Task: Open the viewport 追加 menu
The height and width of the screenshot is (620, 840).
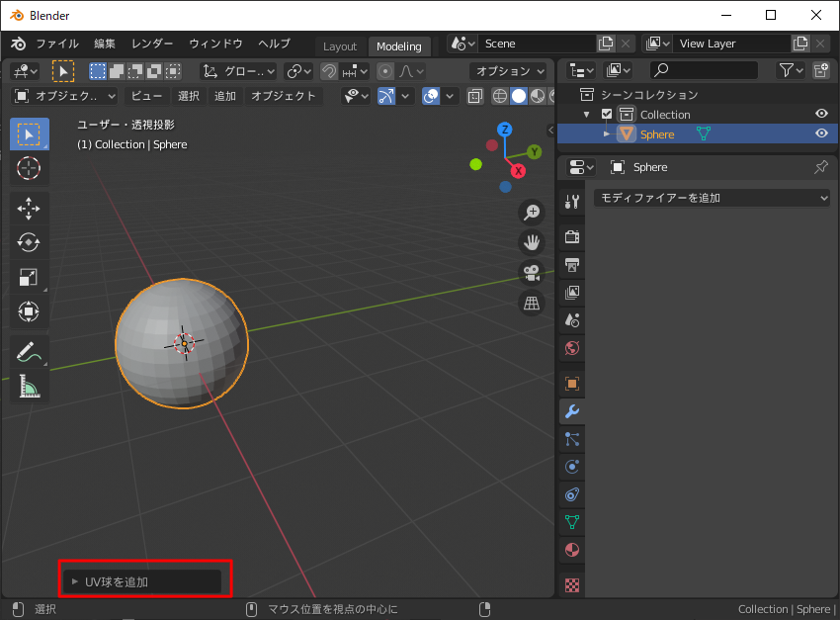Action: pos(225,96)
